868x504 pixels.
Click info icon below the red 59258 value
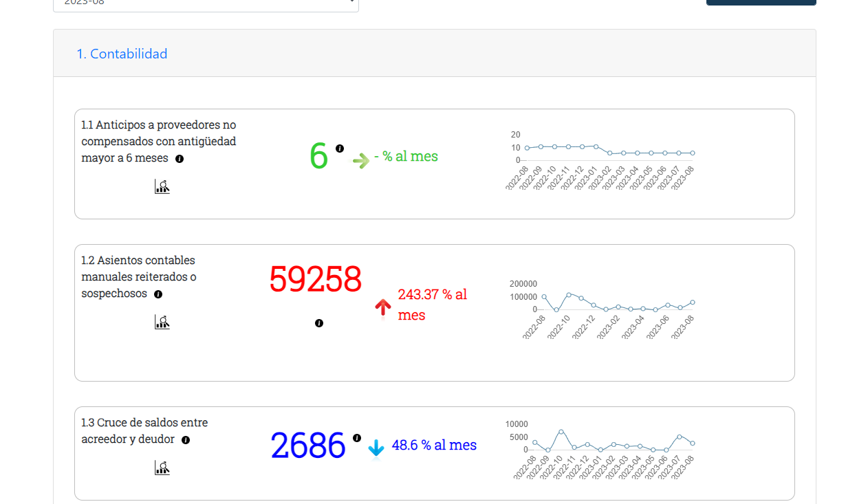pos(319,323)
